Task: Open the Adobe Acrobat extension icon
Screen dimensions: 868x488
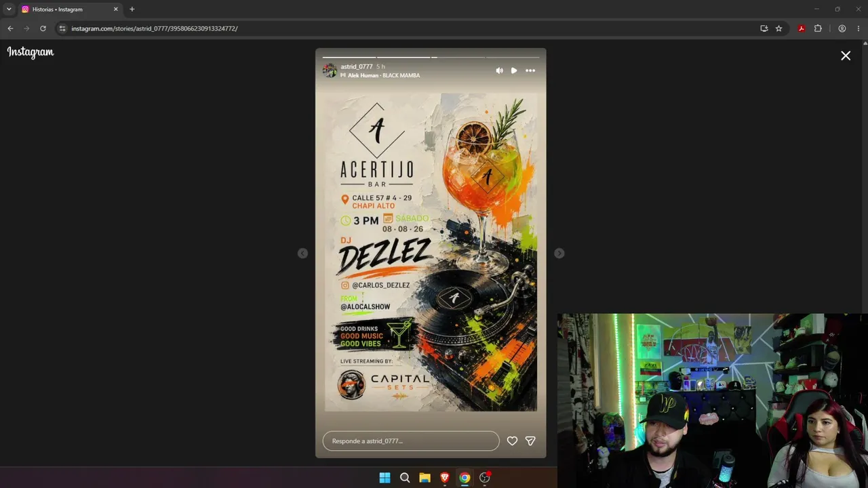Action: coord(802,28)
